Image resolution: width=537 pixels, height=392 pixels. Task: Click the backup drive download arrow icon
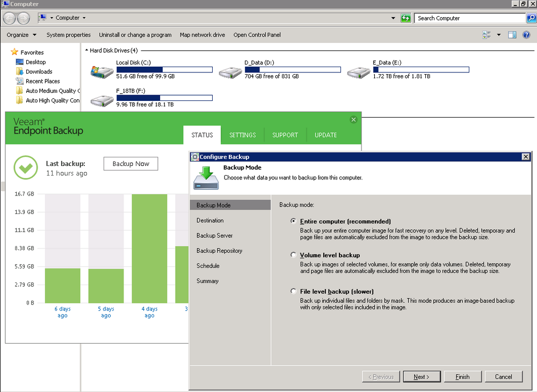tap(206, 178)
